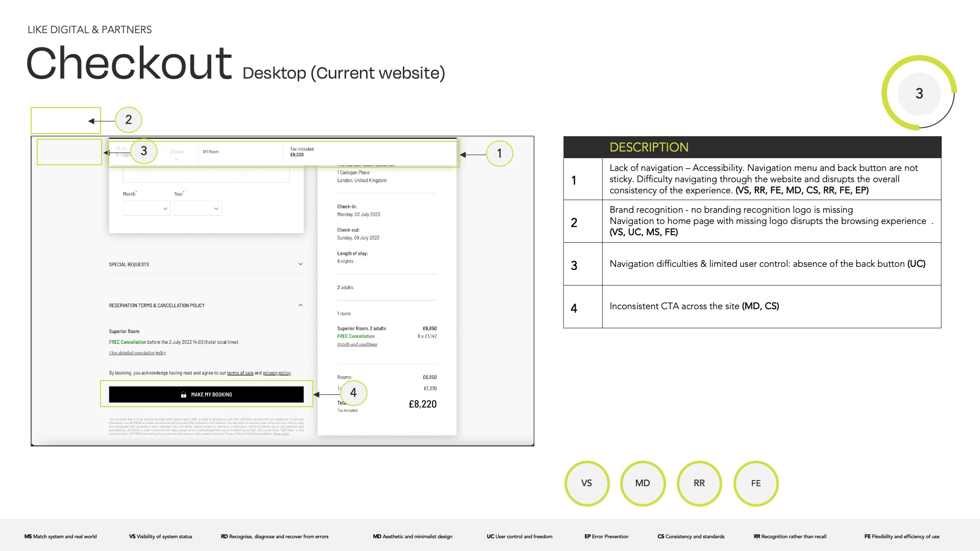Open the privacy policy link

coord(276,373)
